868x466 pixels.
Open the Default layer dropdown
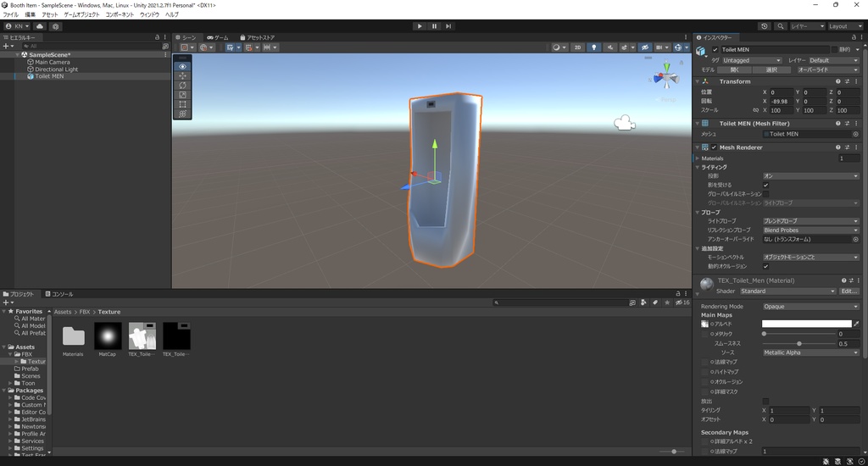[833, 60]
